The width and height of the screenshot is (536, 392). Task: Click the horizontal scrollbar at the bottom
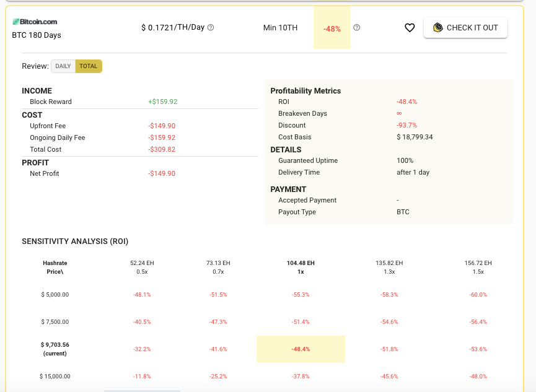coord(142,391)
